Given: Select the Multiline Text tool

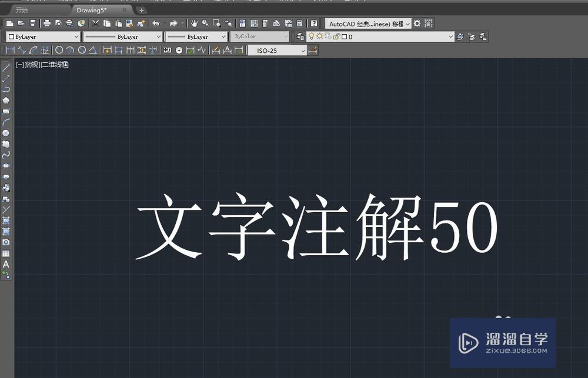Looking at the screenshot, I should click(x=6, y=265).
